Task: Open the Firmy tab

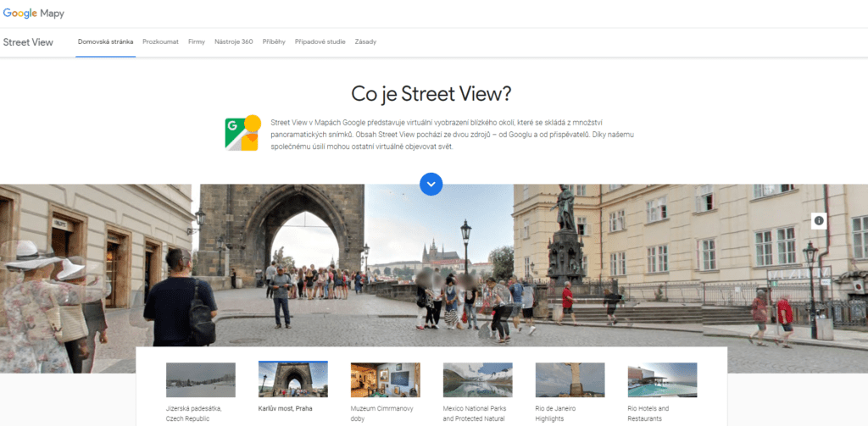Action: click(197, 41)
